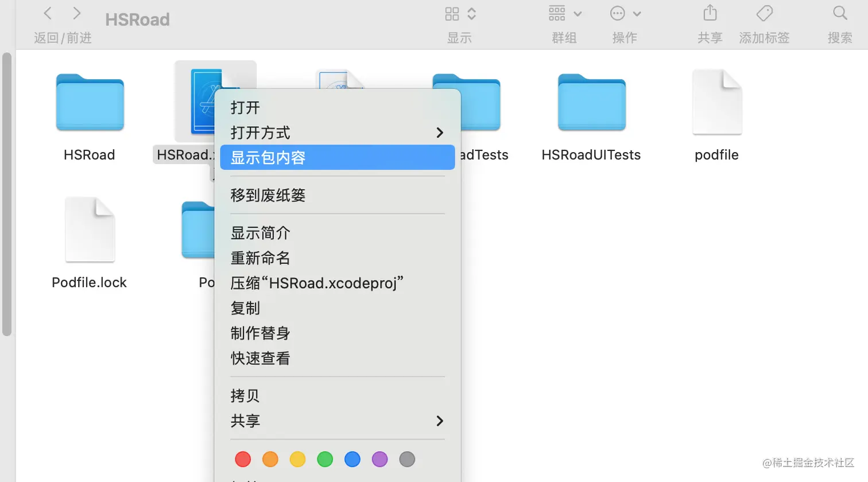
Task: Click the 添加标签 toolbar label
Action: click(764, 38)
